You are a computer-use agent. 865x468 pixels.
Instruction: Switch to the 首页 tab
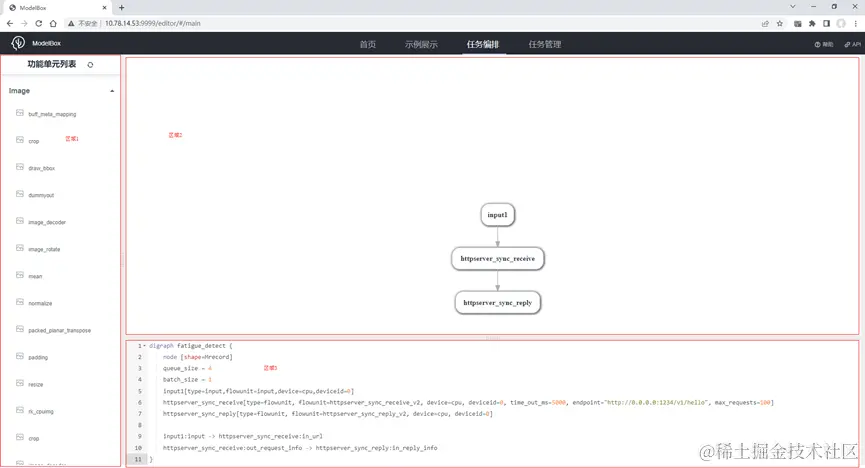(x=368, y=44)
